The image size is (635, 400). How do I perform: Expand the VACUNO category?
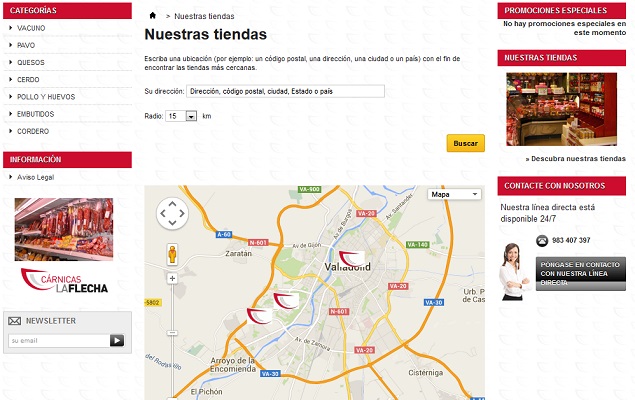(31, 28)
